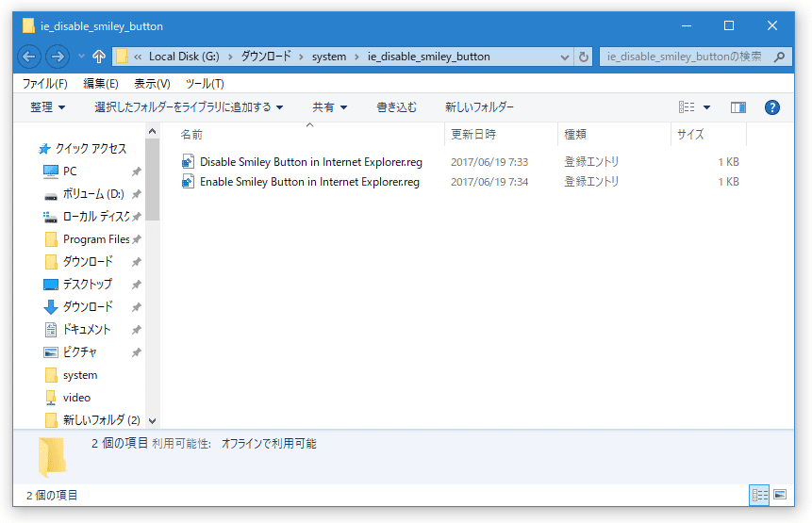This screenshot has width=812, height=523.
Task: Open the 共有 dropdown
Action: (x=329, y=107)
